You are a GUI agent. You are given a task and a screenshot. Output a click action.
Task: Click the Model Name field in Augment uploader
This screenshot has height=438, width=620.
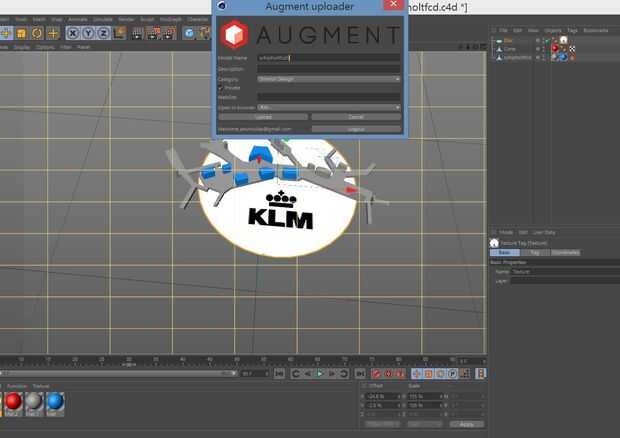pos(329,58)
